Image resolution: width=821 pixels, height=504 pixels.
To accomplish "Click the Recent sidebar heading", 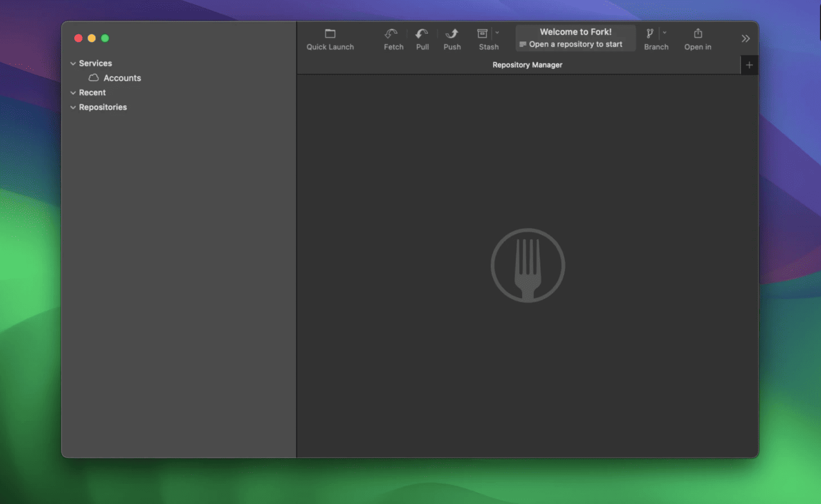I will click(92, 93).
